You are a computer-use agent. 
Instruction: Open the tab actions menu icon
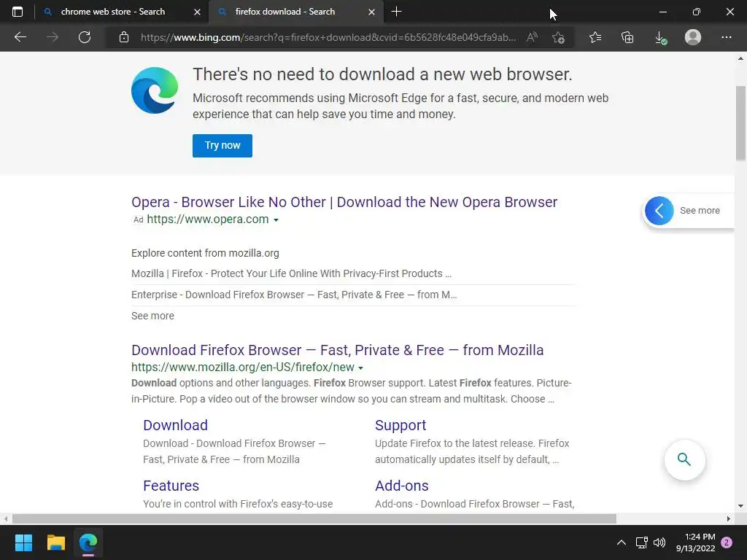tap(18, 12)
